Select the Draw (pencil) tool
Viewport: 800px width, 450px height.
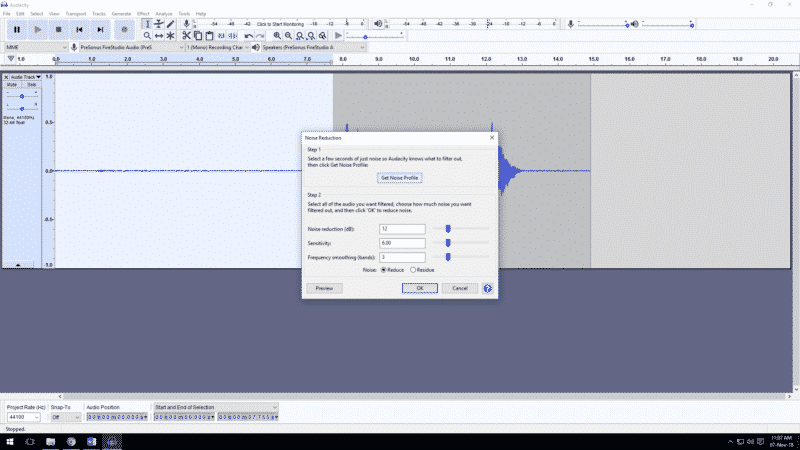(171, 23)
